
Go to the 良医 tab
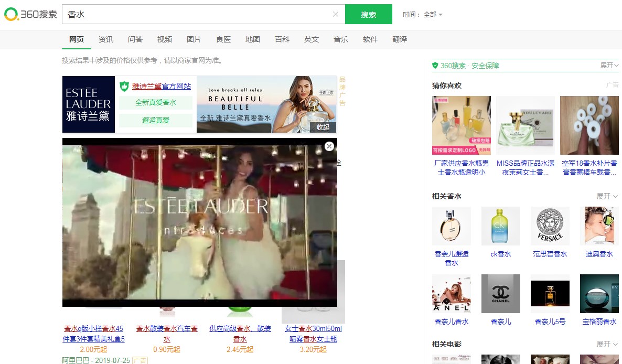(x=223, y=39)
